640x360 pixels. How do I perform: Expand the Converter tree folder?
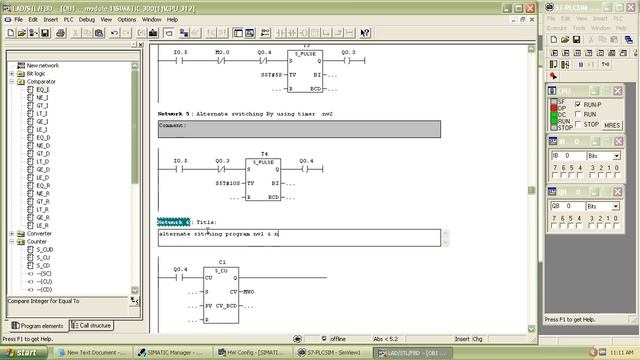12,233
